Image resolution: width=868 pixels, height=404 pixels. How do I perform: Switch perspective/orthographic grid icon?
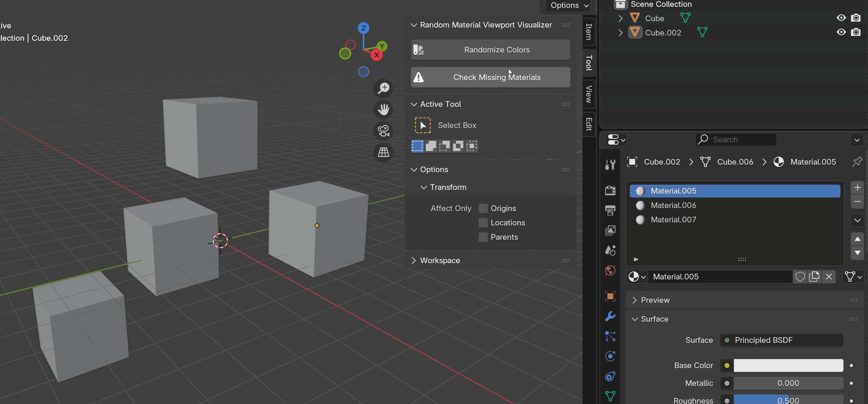384,152
